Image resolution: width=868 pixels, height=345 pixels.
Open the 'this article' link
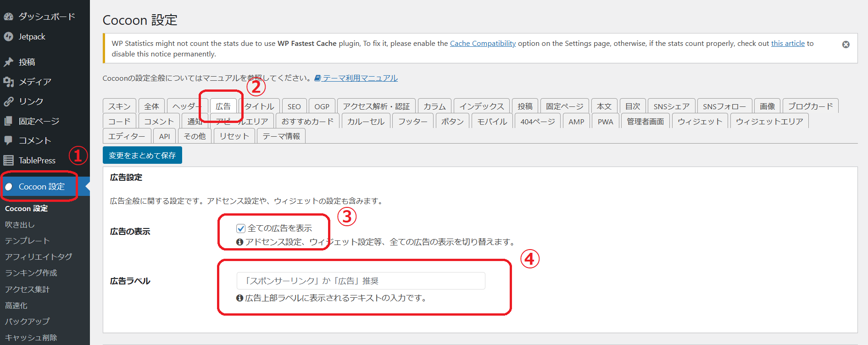[x=788, y=44]
